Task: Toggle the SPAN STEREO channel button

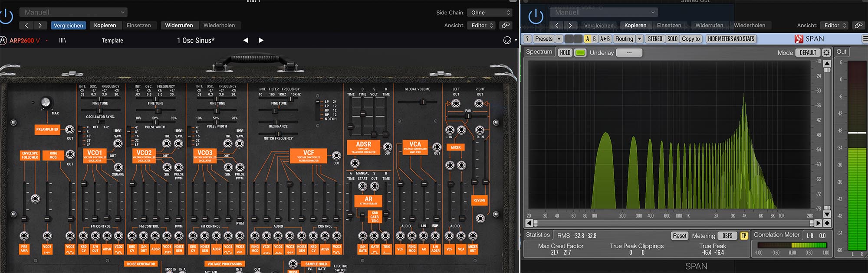Action: pyautogui.click(x=655, y=39)
